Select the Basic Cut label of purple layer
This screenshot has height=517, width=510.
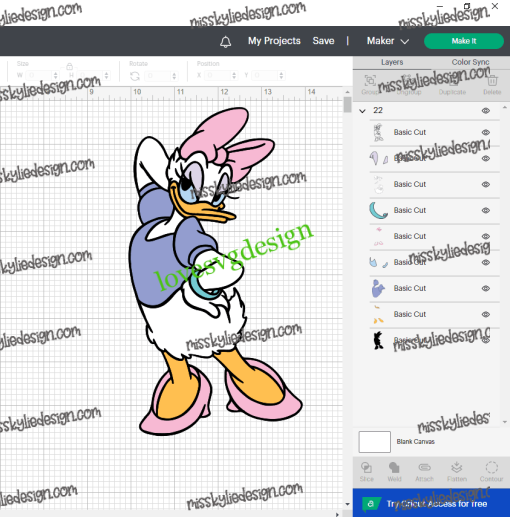410,288
